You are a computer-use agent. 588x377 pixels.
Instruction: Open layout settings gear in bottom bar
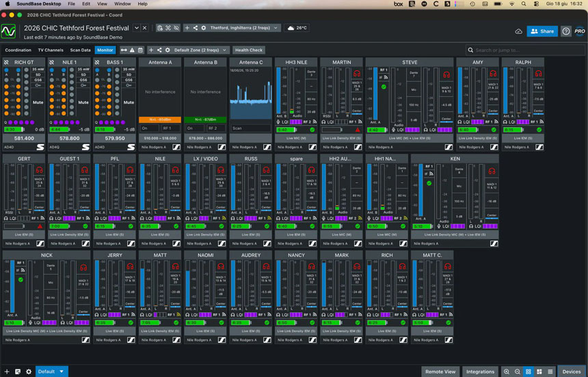[29, 372]
